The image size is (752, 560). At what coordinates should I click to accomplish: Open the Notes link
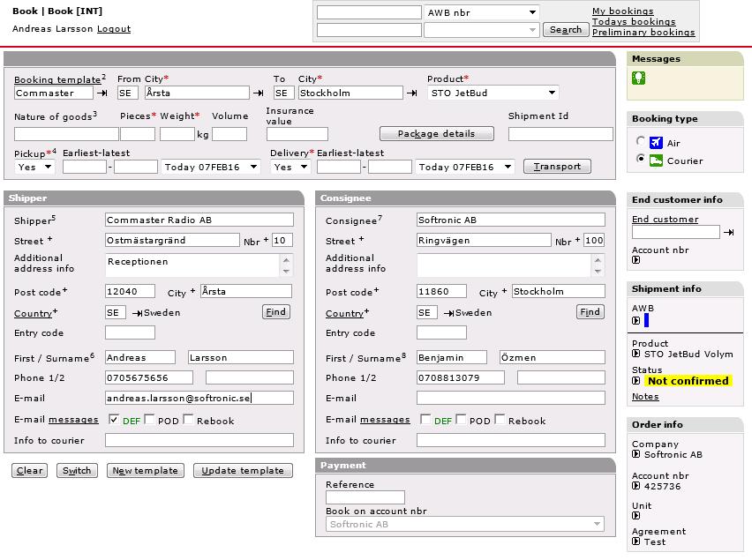[645, 397]
